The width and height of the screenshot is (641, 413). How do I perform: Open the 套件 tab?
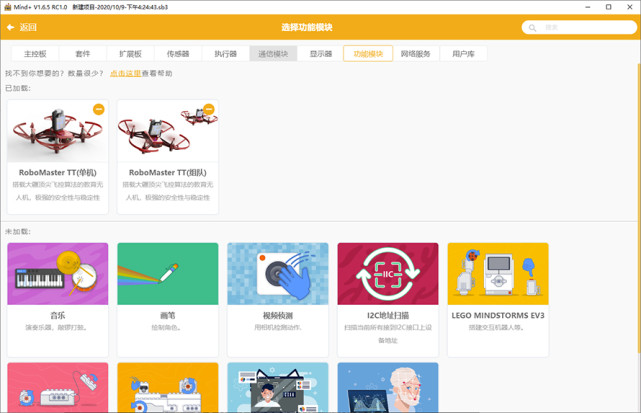click(83, 54)
